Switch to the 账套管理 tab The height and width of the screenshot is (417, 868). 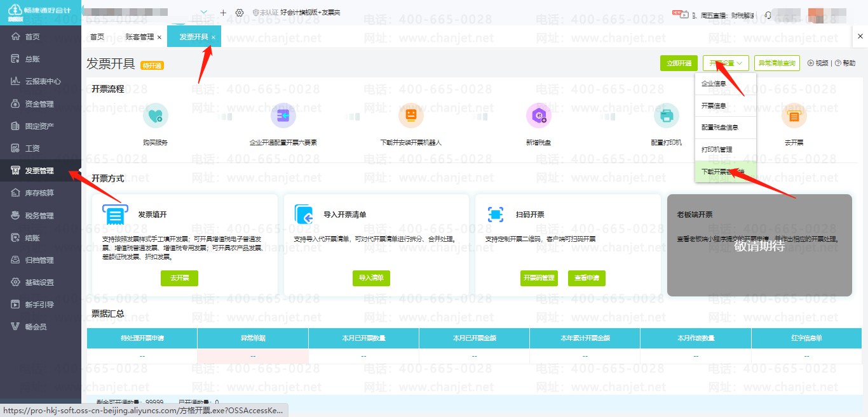[140, 37]
